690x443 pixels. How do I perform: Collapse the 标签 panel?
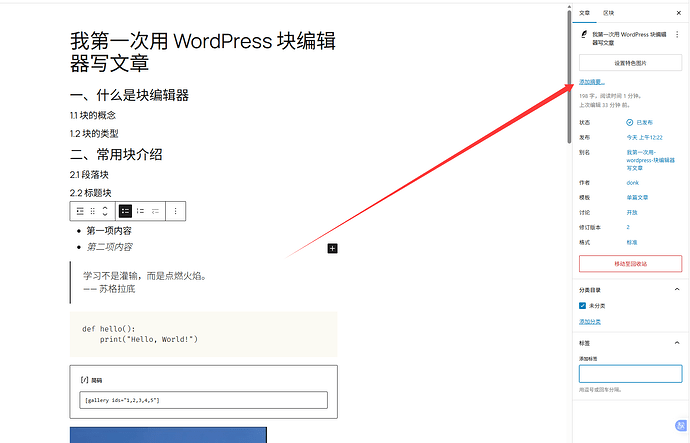coord(677,343)
